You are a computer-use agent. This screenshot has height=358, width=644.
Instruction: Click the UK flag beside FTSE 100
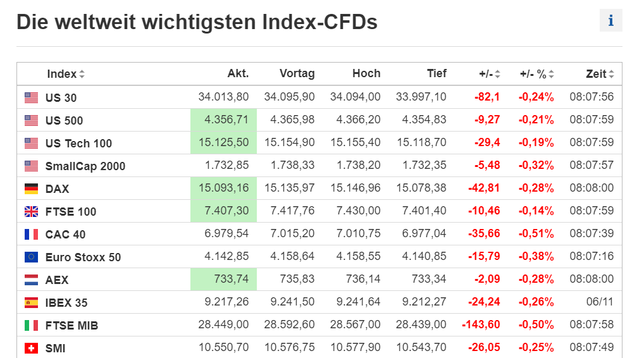tap(31, 211)
